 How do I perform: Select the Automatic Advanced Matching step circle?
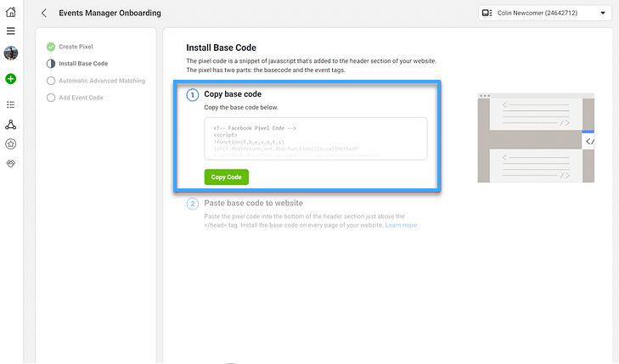coord(51,81)
